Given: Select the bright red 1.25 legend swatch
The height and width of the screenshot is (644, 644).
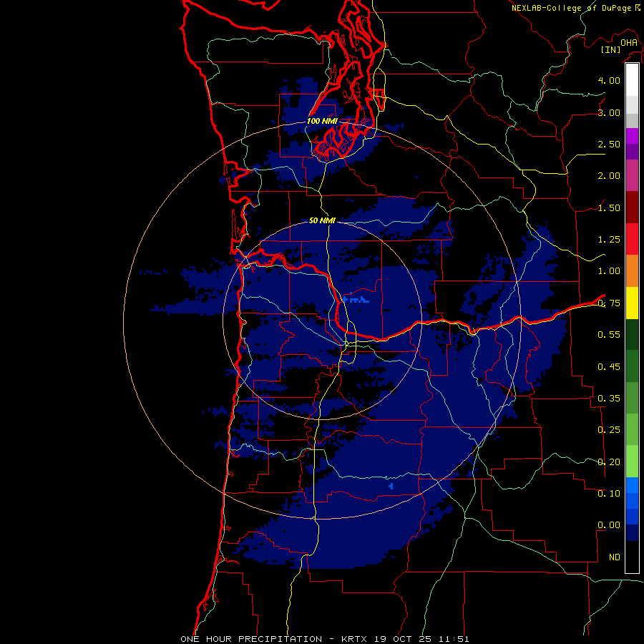Looking at the screenshot, I should pyautogui.click(x=632, y=239).
